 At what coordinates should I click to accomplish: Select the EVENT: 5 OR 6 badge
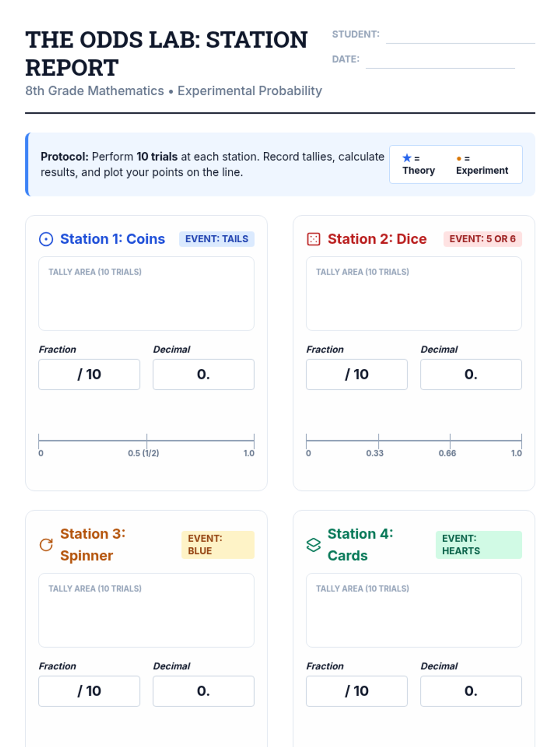483,239
